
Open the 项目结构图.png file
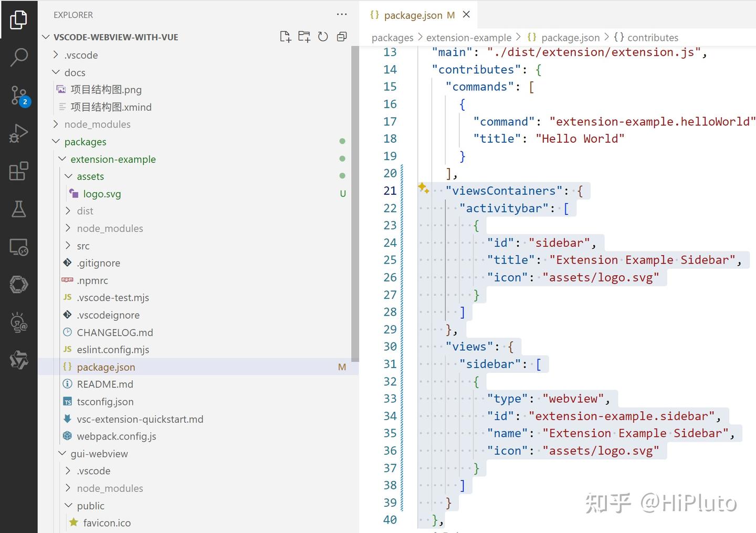tap(106, 89)
